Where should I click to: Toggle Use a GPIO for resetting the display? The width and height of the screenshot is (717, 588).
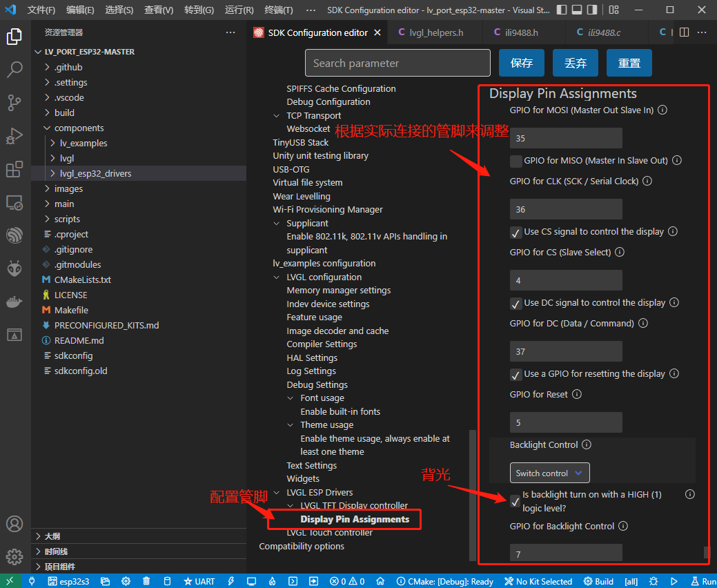click(x=515, y=375)
